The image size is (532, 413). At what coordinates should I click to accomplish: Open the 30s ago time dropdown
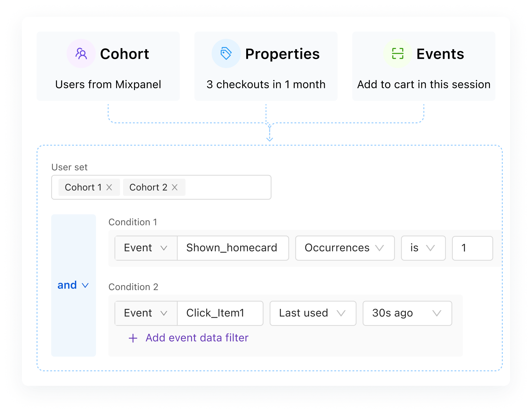pyautogui.click(x=407, y=313)
